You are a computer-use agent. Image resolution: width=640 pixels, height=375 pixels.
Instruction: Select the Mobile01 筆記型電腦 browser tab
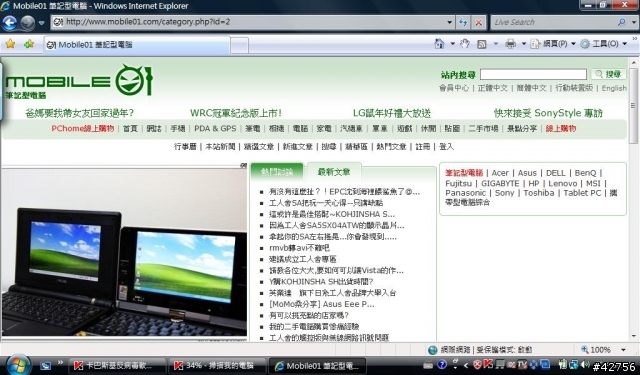137,45
